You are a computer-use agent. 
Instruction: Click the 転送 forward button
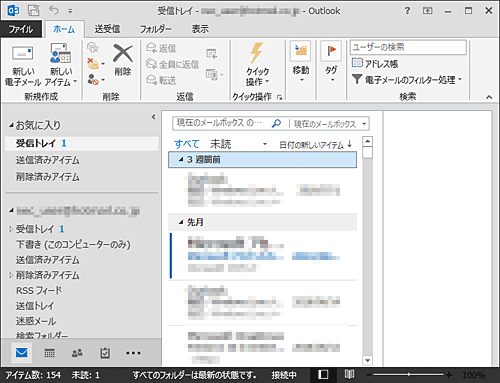161,80
